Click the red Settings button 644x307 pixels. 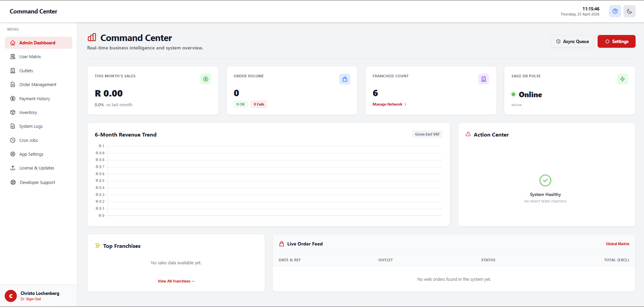pos(616,41)
